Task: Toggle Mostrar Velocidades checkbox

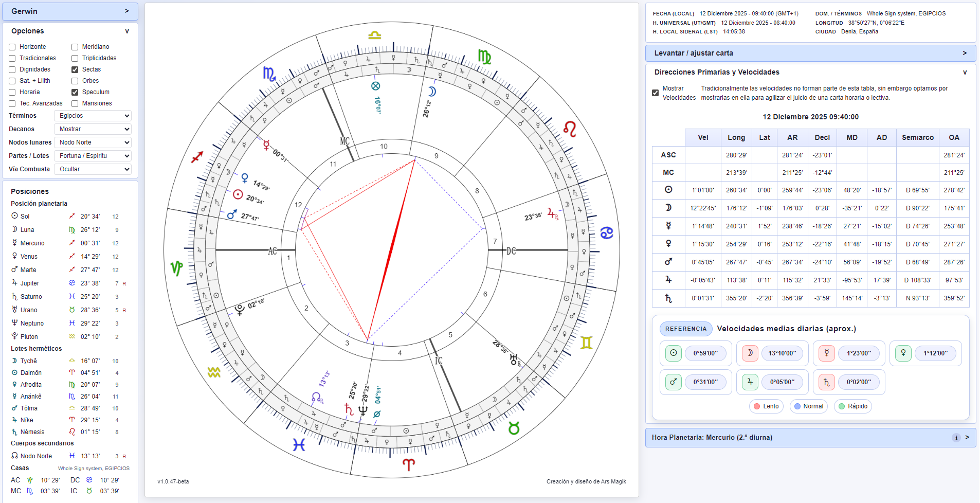Action: tap(655, 93)
